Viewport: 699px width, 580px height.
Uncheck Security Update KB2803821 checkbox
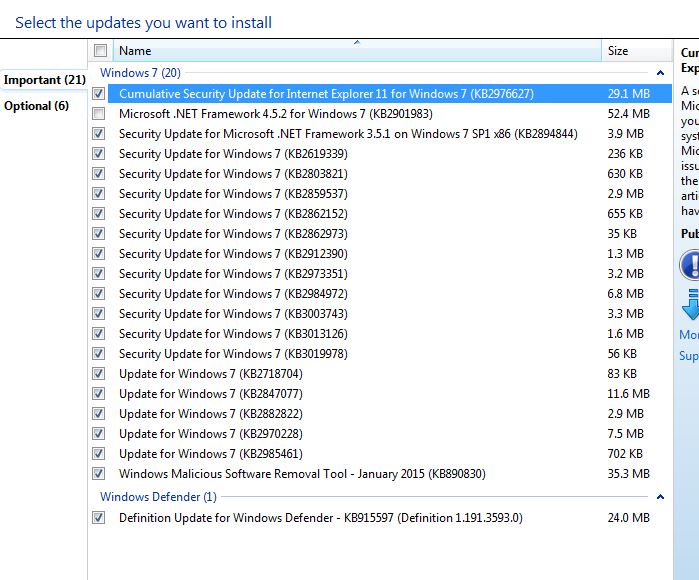tap(99, 173)
